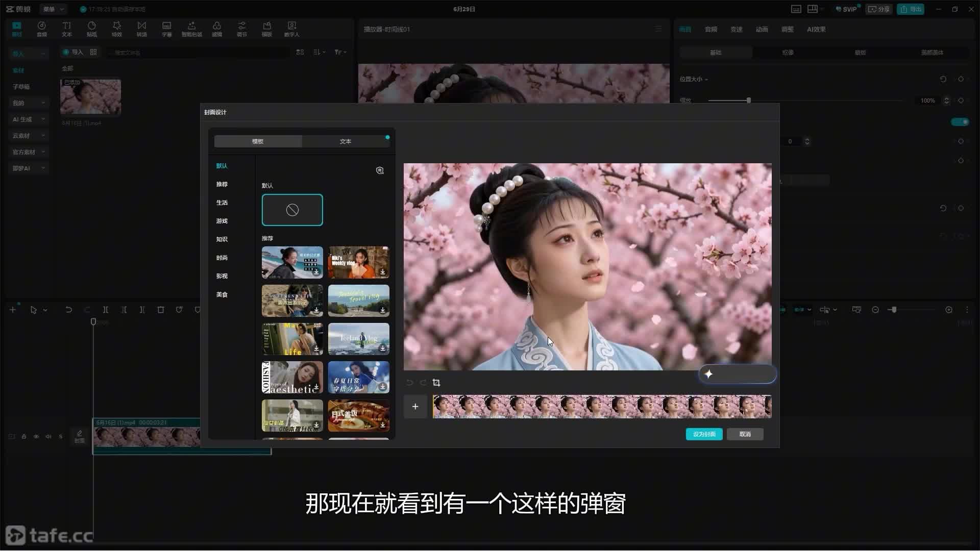Open the 菜单 dropdown in the title bar
This screenshot has width=980, height=551.
click(53, 9)
